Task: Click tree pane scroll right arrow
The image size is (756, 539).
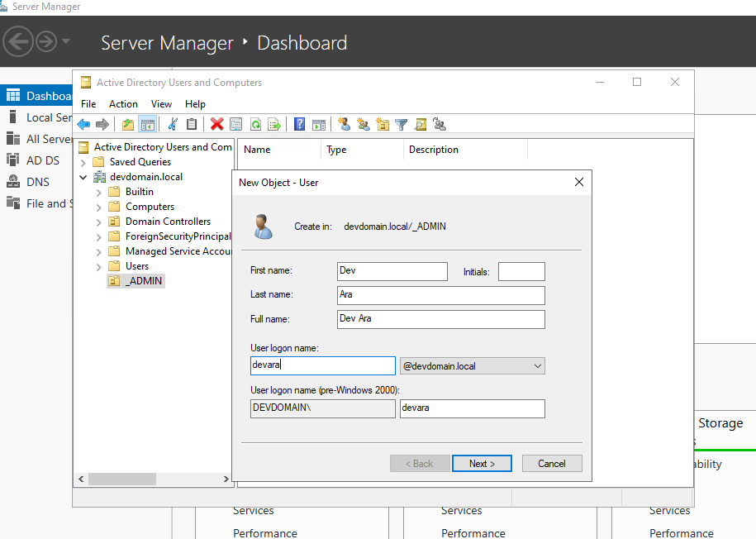Action: click(226, 479)
